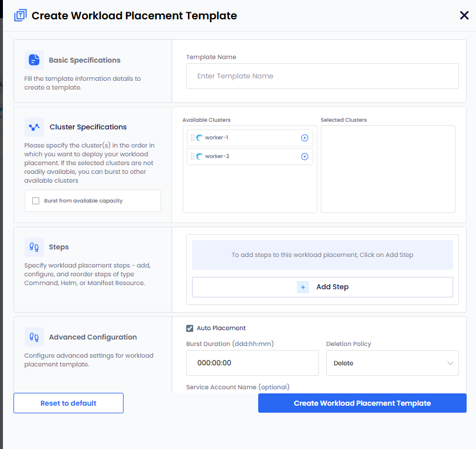Image resolution: width=476 pixels, height=449 pixels.
Task: Click Reset to default button
Action: (x=69, y=403)
